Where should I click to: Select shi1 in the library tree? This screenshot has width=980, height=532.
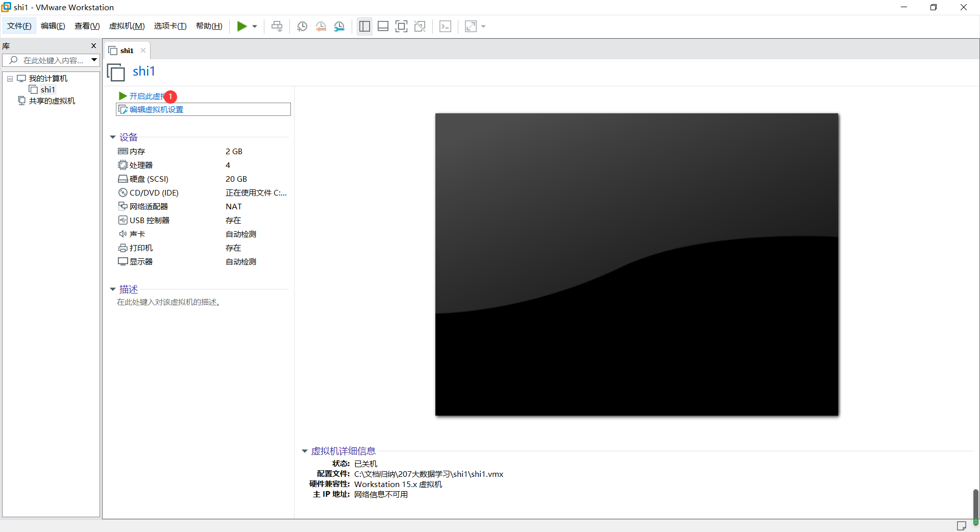[48, 90]
